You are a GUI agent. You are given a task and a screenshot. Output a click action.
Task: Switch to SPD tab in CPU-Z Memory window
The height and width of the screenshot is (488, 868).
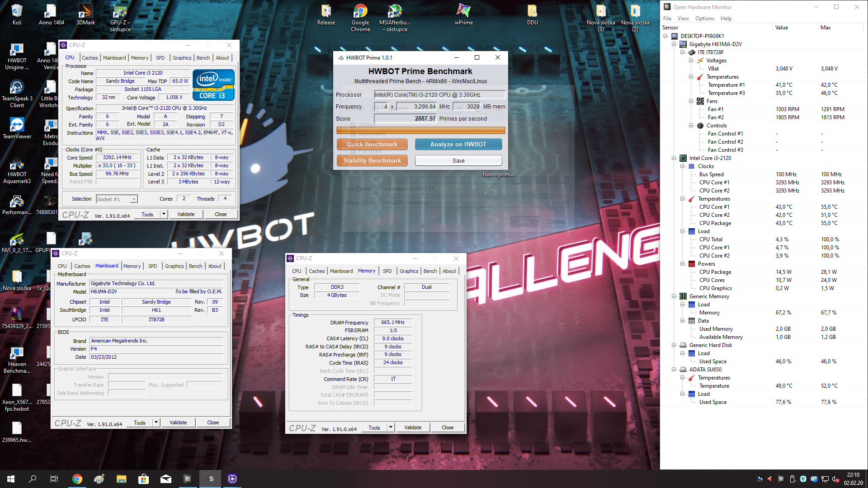[x=387, y=271]
